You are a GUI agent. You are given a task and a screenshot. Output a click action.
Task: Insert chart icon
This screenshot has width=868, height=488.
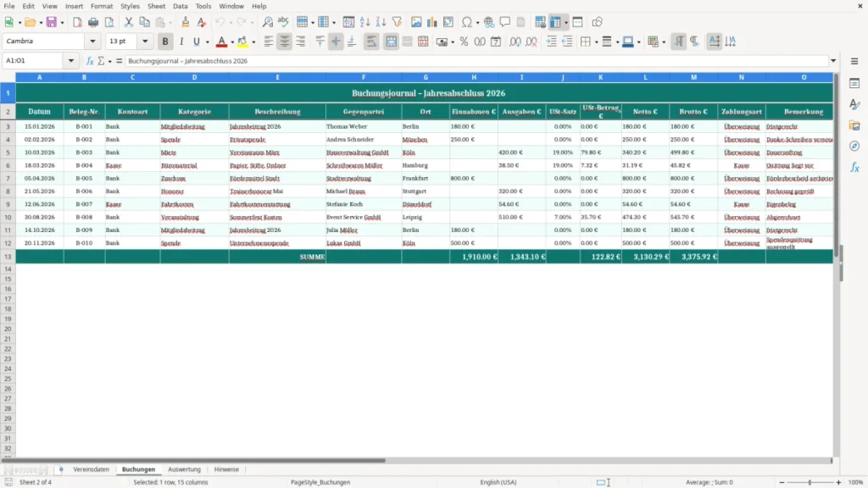(x=432, y=22)
